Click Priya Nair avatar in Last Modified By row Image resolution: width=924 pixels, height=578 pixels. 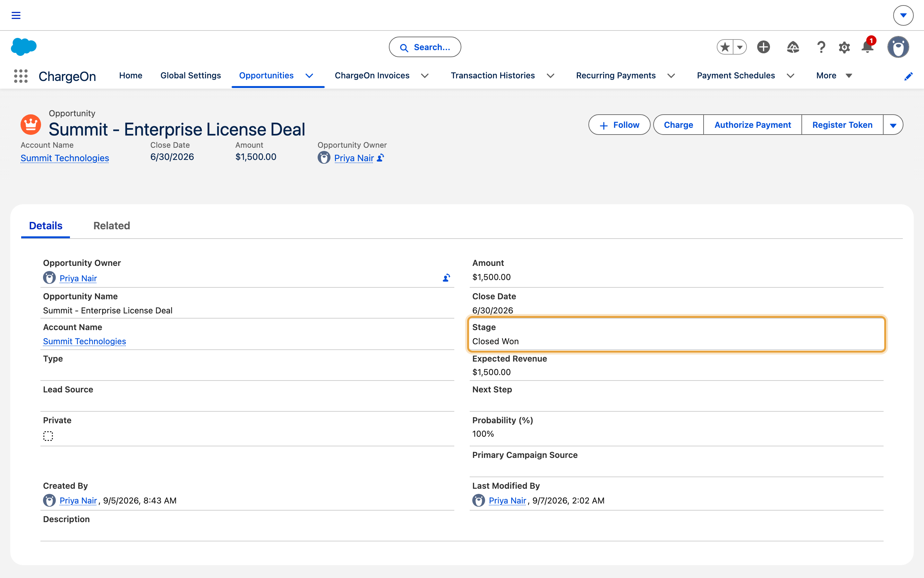coord(478,500)
